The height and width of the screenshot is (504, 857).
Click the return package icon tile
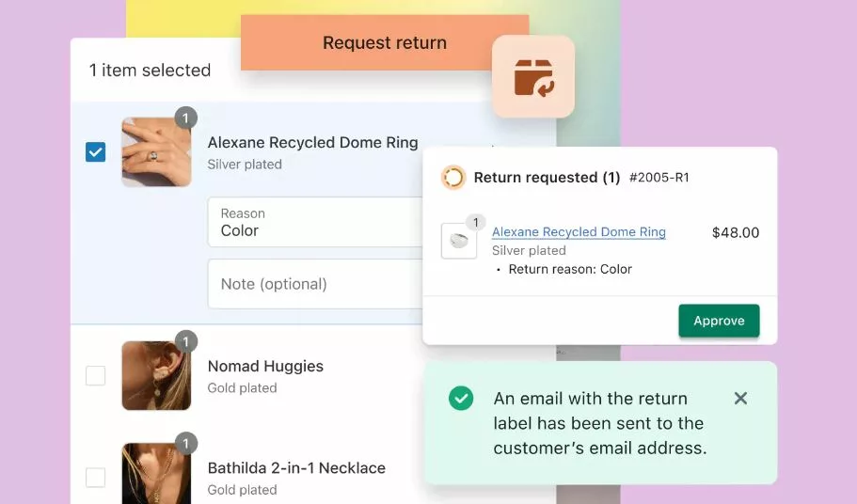tap(533, 77)
